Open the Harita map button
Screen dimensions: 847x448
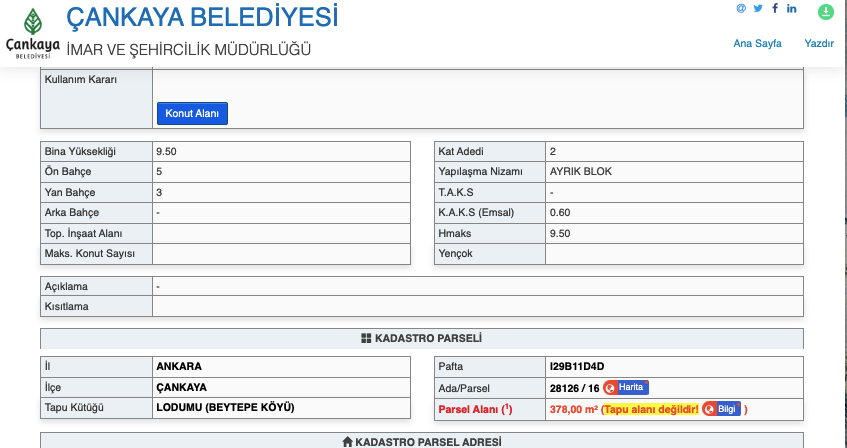[x=625, y=387]
